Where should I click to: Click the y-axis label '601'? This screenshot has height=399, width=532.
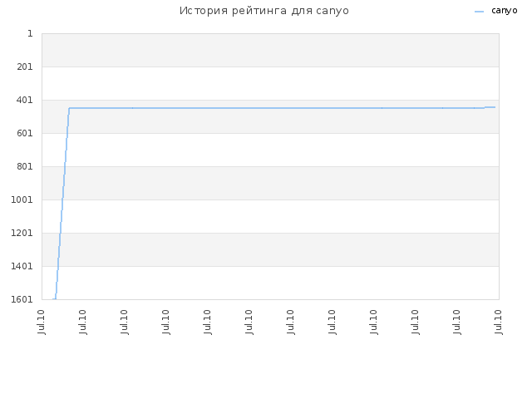click(x=25, y=133)
